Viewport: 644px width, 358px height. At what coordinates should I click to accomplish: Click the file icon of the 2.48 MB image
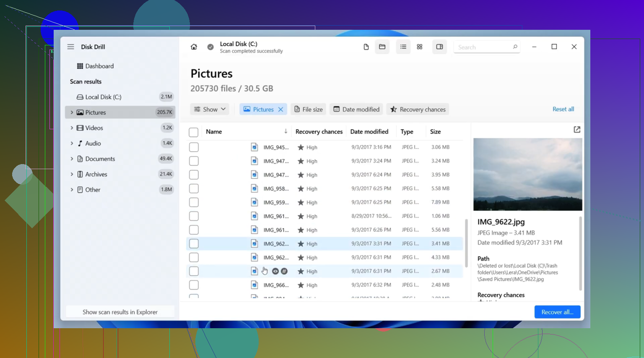[254, 285]
